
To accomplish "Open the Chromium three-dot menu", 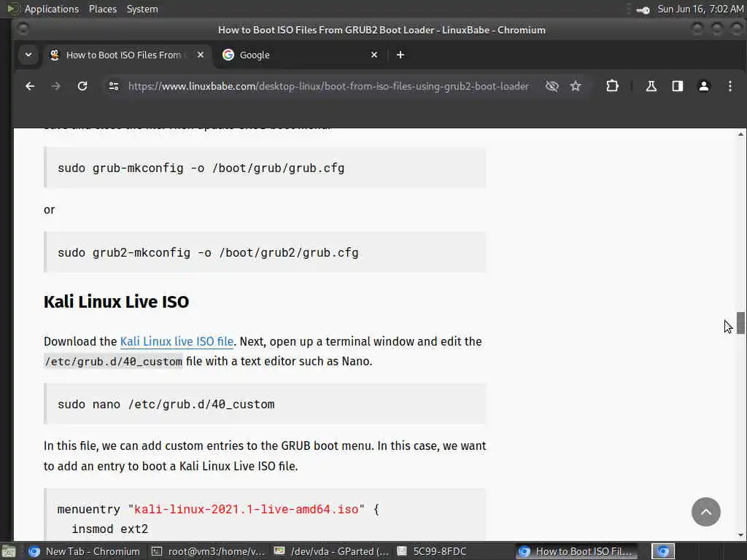I will pos(729,86).
